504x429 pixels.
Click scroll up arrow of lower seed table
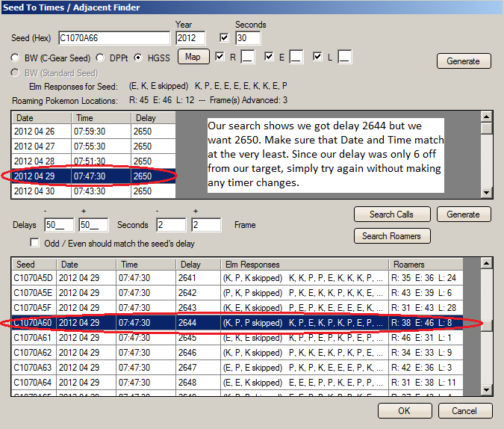click(487, 264)
